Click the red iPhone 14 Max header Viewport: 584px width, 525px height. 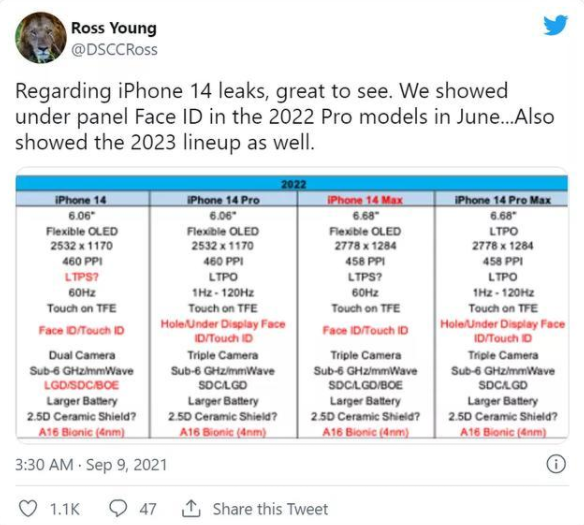coord(365,200)
